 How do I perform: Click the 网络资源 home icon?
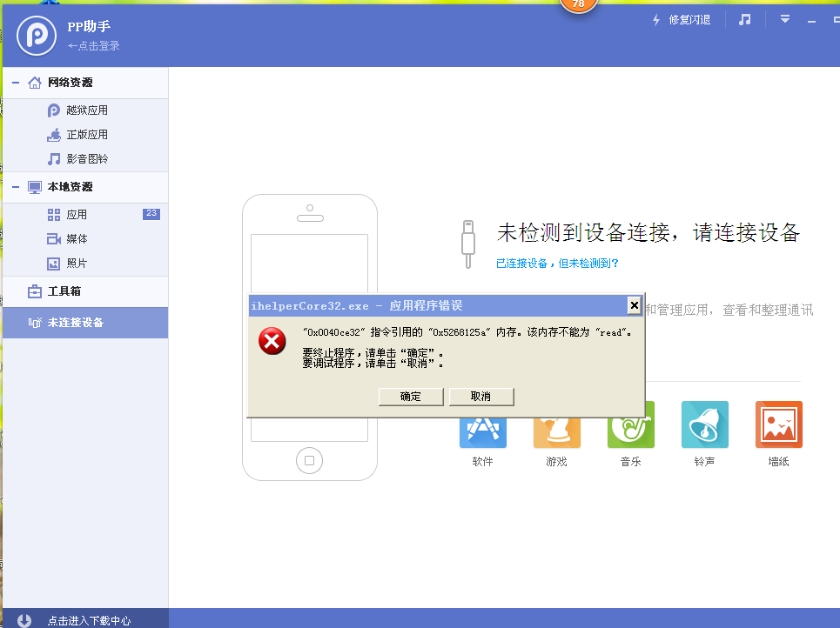pos(35,83)
